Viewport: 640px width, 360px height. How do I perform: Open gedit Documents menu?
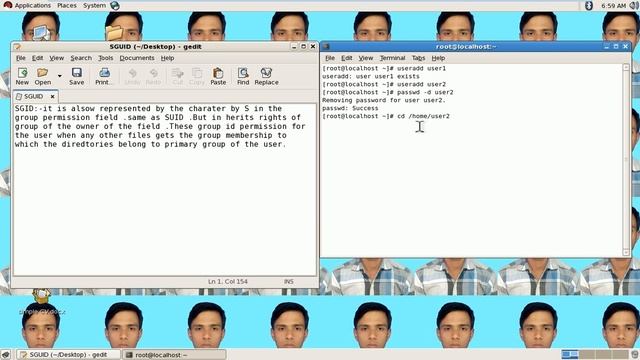(137, 58)
